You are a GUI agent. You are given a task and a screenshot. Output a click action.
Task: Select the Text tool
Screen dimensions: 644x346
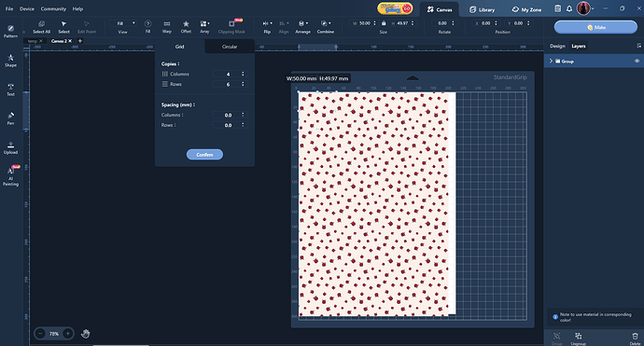(x=10, y=90)
